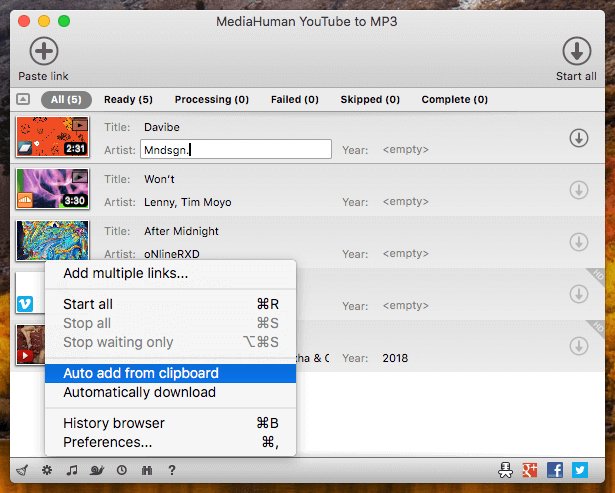Click the Year <empty> value for After Midnight
Image resolution: width=615 pixels, height=493 pixels.
(406, 254)
